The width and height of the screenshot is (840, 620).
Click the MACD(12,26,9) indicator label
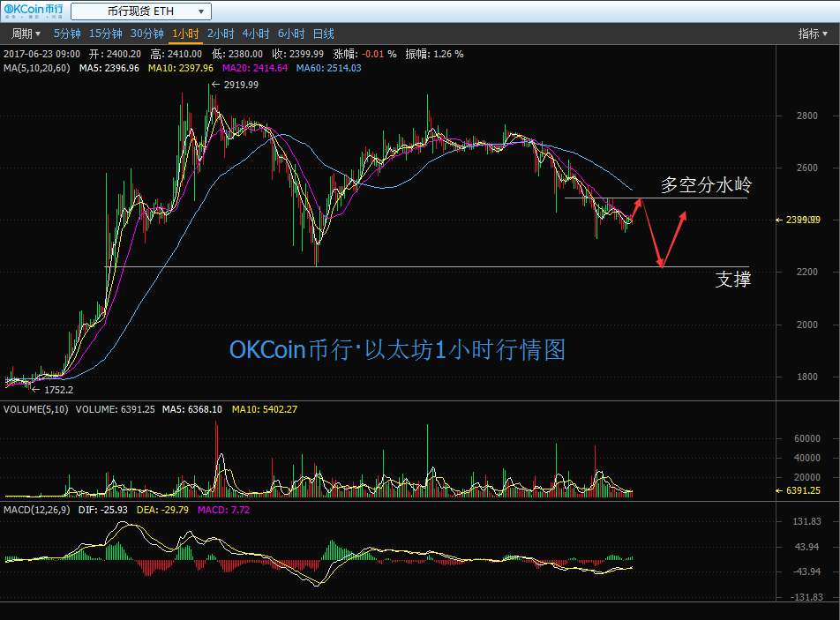pyautogui.click(x=35, y=510)
